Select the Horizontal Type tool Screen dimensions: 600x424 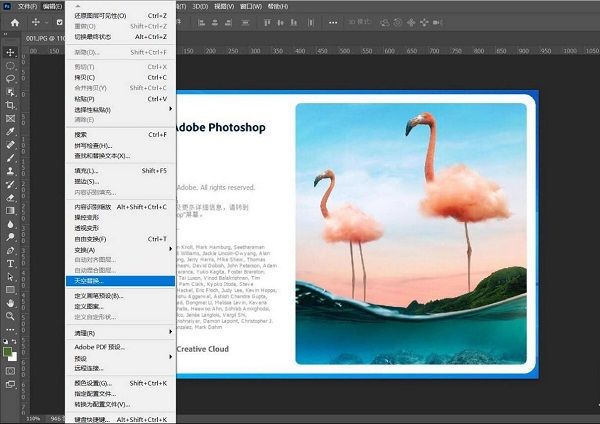click(x=11, y=263)
